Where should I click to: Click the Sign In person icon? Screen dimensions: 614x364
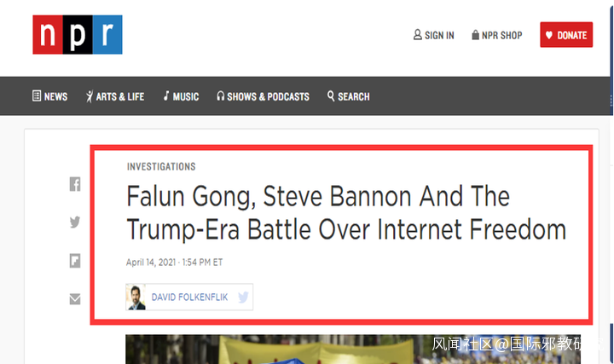click(x=418, y=35)
